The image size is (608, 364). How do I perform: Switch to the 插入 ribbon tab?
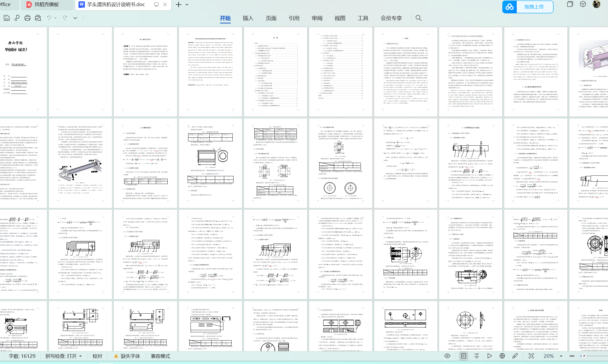tap(248, 18)
